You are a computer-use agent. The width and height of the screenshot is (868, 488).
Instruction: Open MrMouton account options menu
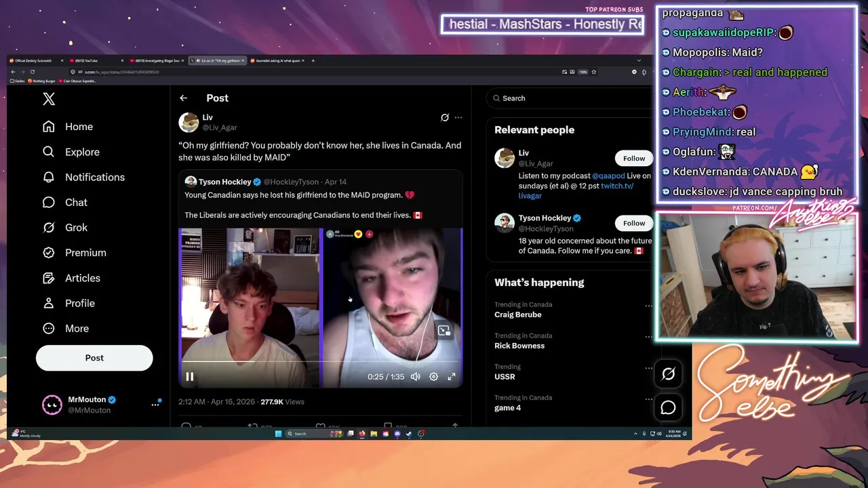(x=155, y=405)
